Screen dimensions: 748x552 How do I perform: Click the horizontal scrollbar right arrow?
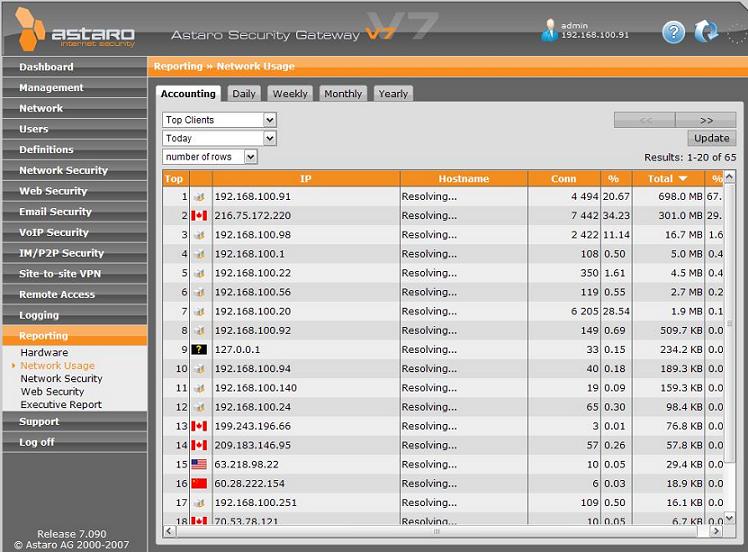point(716,531)
